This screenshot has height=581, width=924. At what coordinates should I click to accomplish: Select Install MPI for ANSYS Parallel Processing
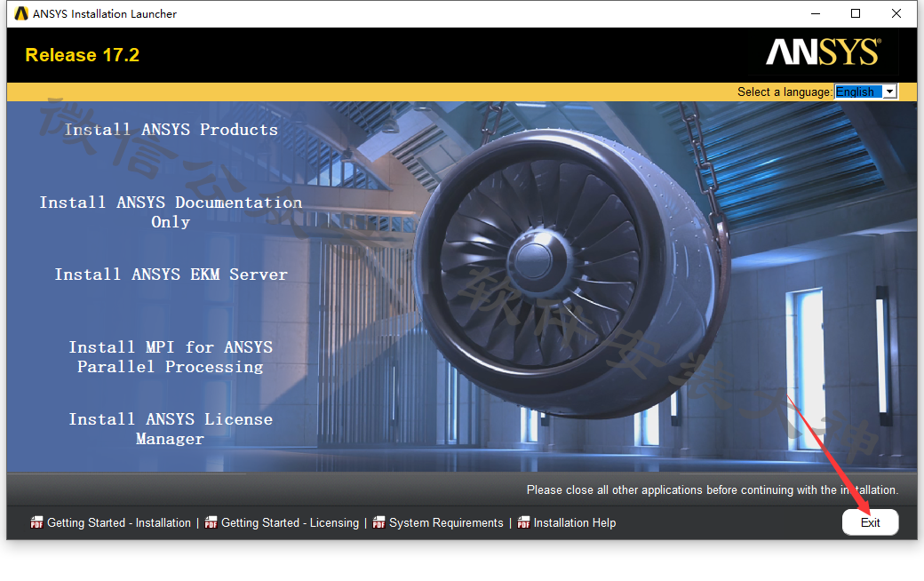tap(171, 357)
